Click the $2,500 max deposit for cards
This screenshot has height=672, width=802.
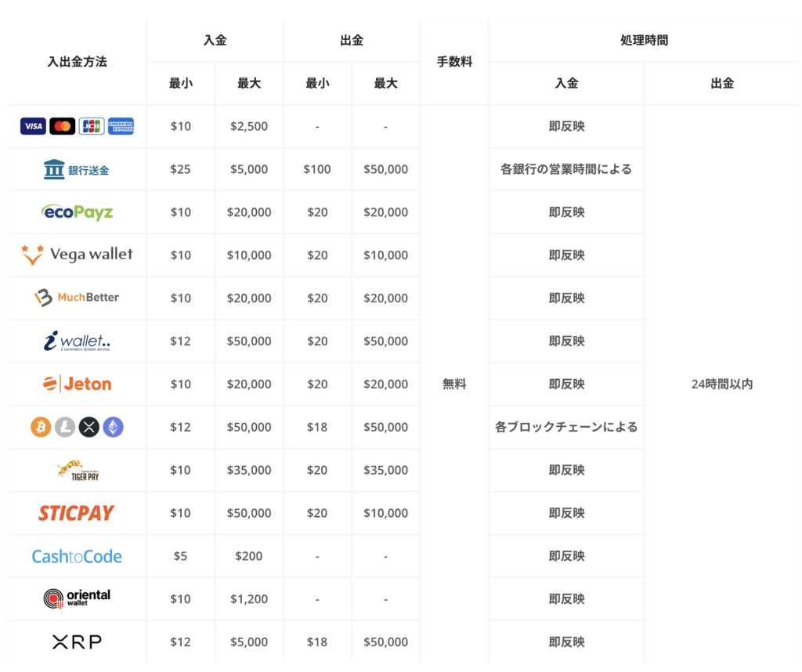point(249,126)
